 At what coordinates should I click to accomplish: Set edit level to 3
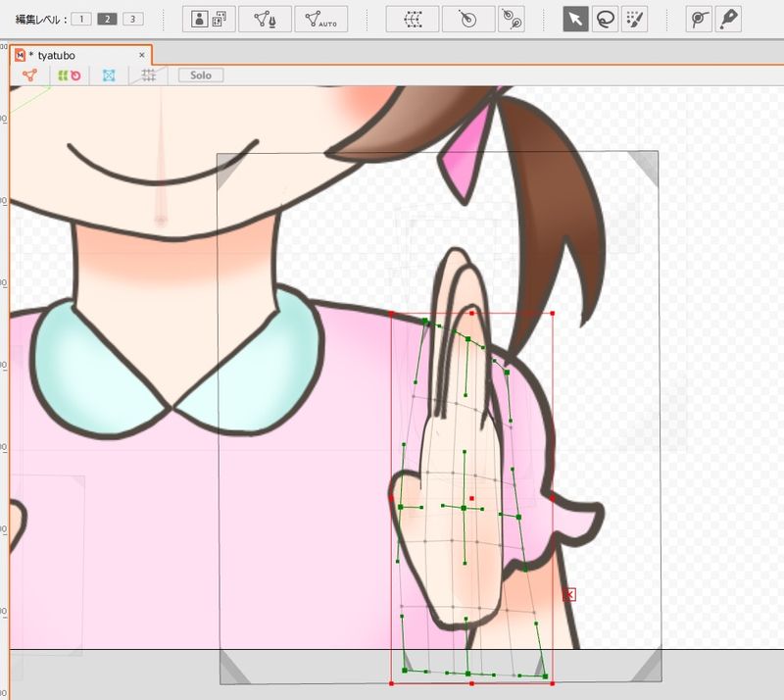pos(132,19)
